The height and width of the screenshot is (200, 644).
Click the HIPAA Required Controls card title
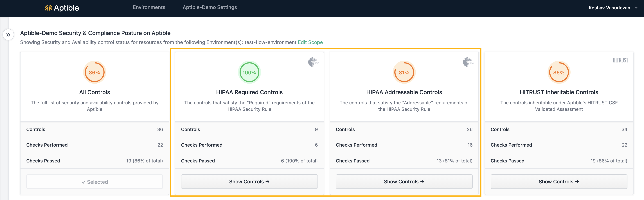249,92
